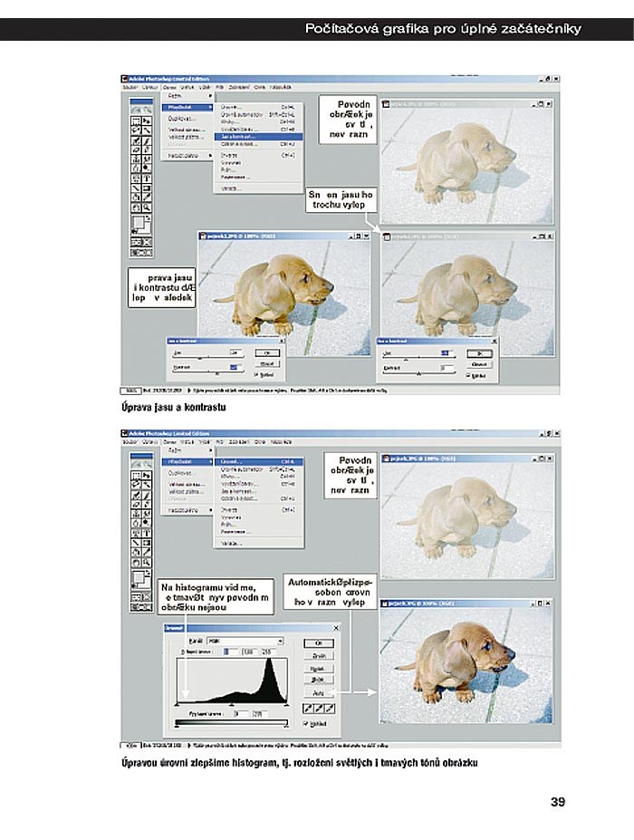Screen dimensions: 634x840
Task: Select the Type tool in upper Photoshop toolbox
Action: [x=146, y=178]
